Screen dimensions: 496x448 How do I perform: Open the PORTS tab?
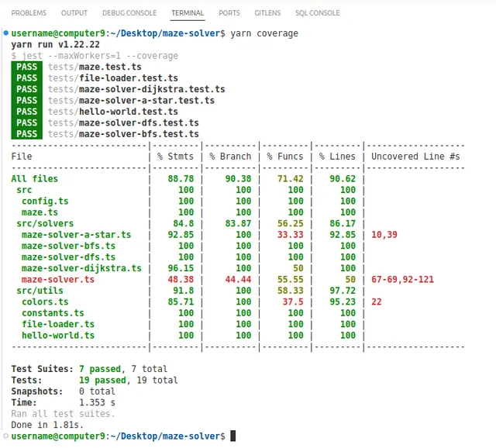pyautogui.click(x=229, y=13)
